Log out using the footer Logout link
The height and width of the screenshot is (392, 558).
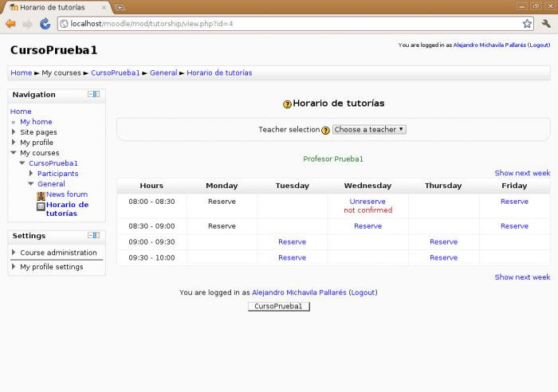[x=363, y=292]
